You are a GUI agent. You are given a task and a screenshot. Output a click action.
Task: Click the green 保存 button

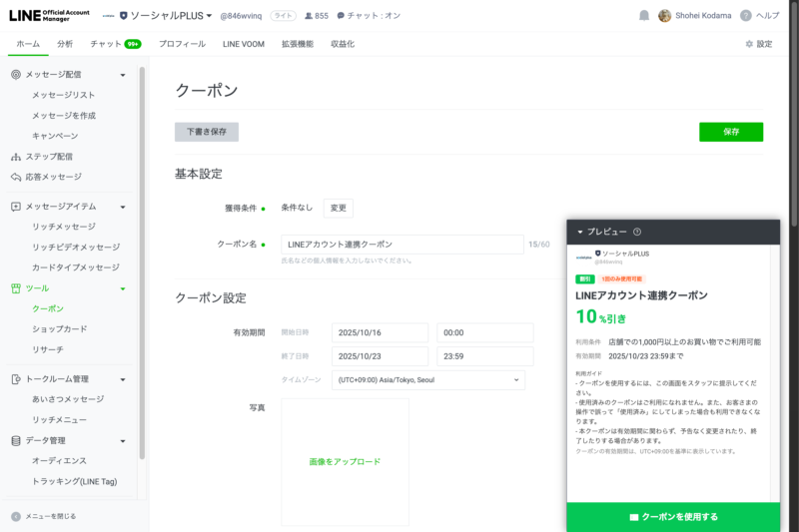point(731,132)
